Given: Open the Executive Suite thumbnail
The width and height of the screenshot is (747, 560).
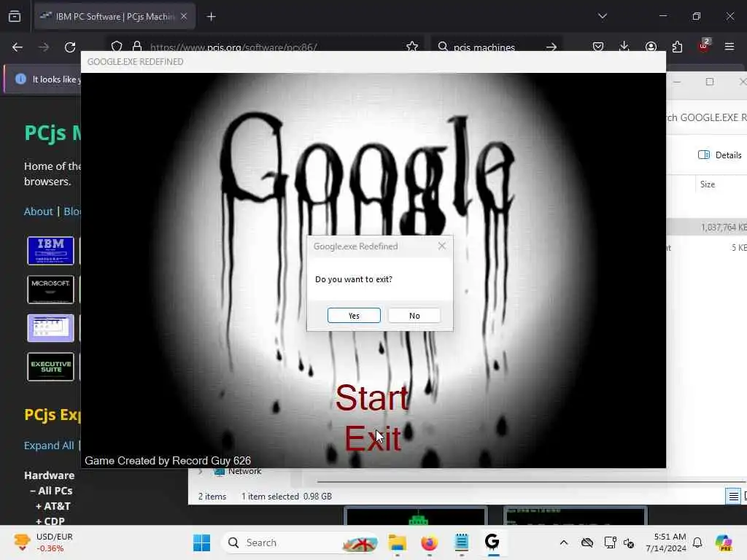Looking at the screenshot, I should 50,367.
